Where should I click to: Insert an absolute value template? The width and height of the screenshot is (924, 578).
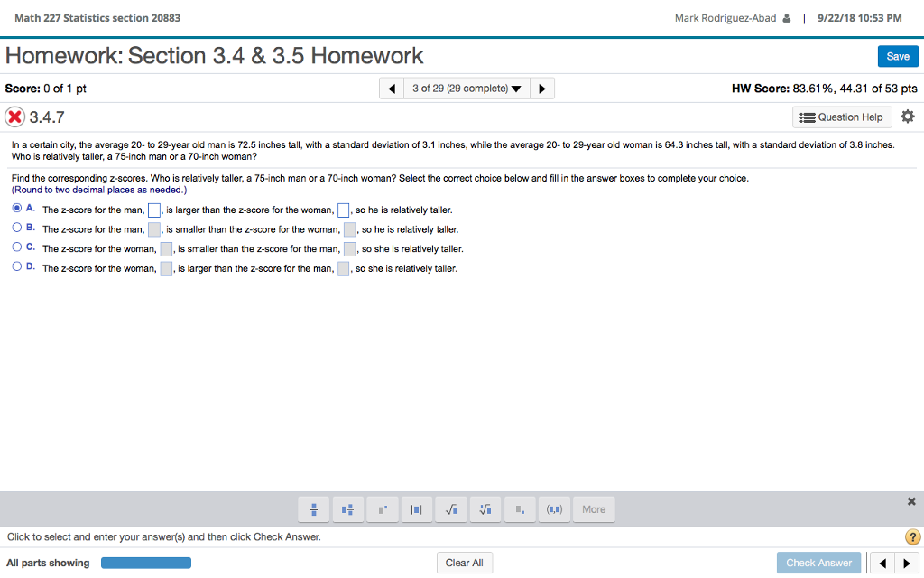pos(416,508)
